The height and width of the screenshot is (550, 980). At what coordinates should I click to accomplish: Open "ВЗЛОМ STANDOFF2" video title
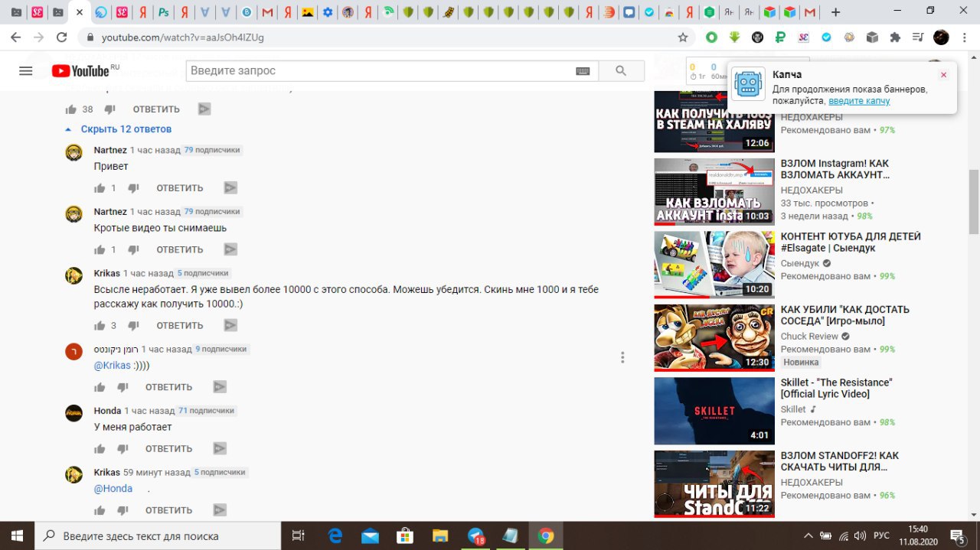[x=840, y=461]
